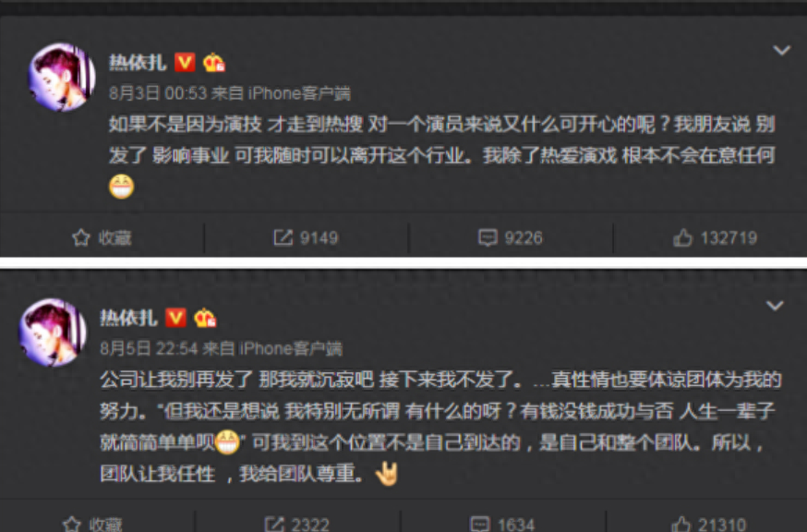Click the crown membership badge on second post

[x=205, y=319]
